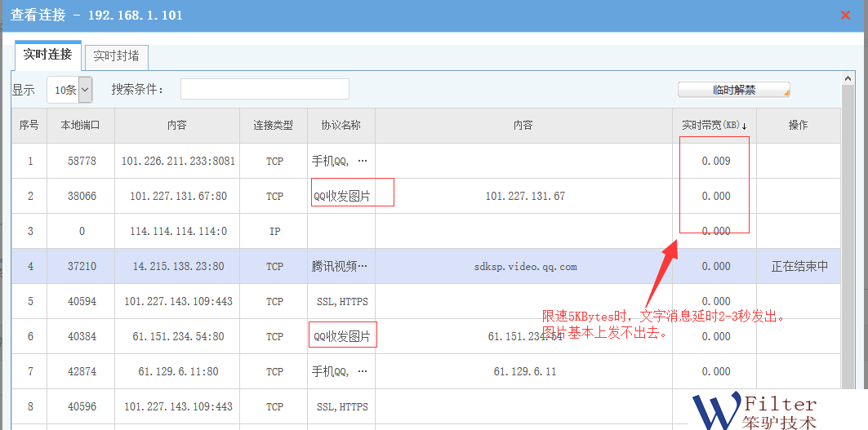Select row 3 with address 114.114.114.114:0

coord(177,231)
